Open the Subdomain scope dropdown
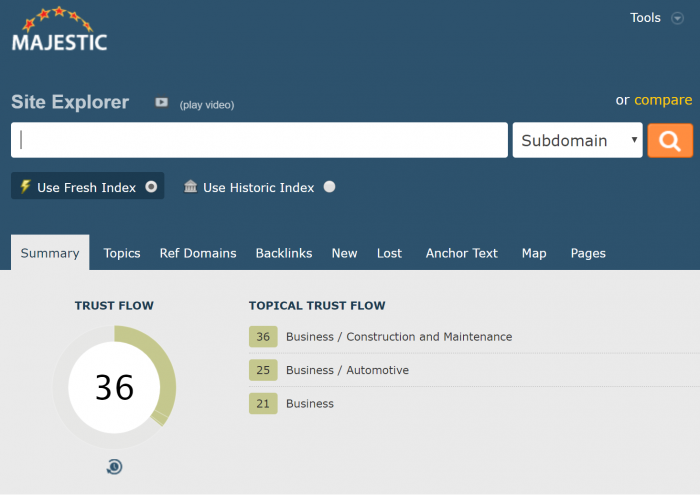Screen dimensions: 700x495 pos(577,140)
